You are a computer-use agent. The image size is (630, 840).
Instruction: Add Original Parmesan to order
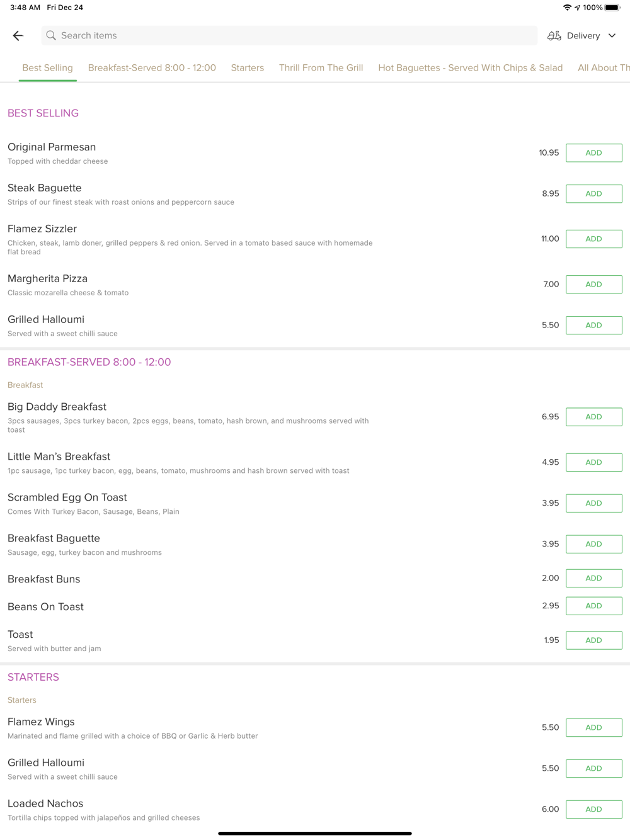pyautogui.click(x=593, y=153)
